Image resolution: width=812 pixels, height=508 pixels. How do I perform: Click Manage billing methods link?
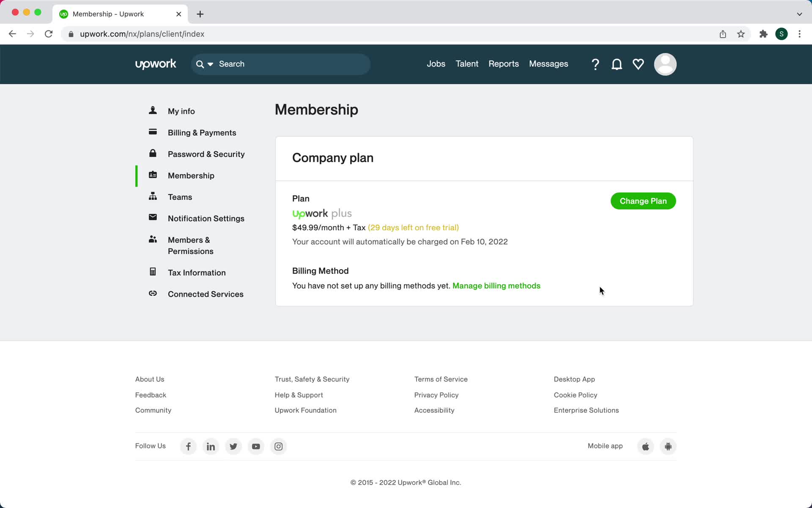[x=496, y=286]
